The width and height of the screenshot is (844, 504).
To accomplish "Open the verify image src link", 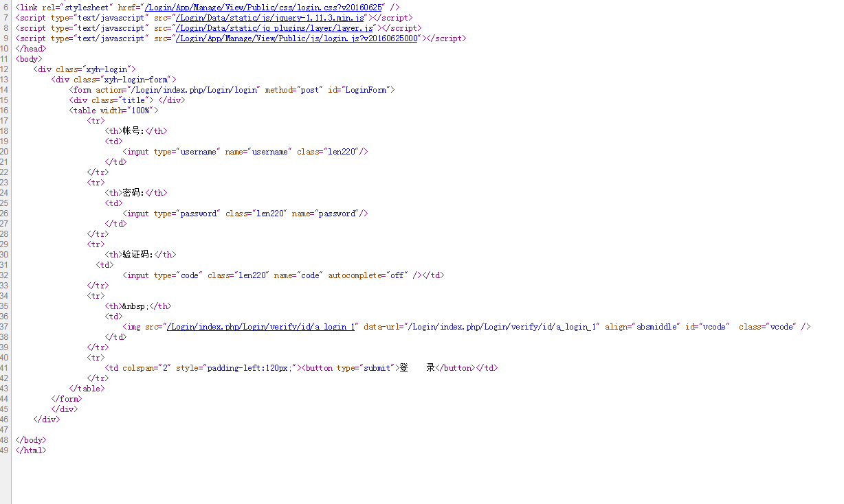I will [x=261, y=327].
